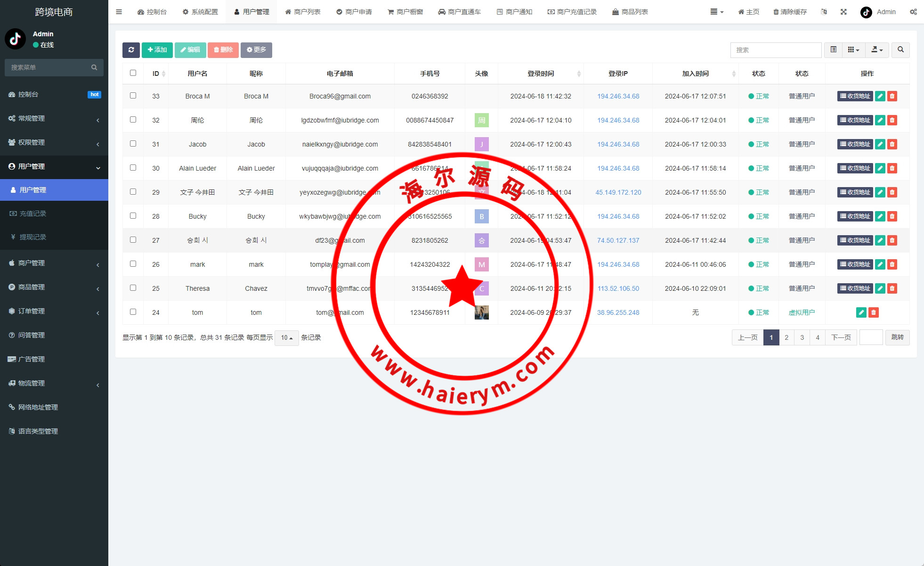Click red delete trash icon for tom row
This screenshot has height=566, width=924.
click(873, 312)
